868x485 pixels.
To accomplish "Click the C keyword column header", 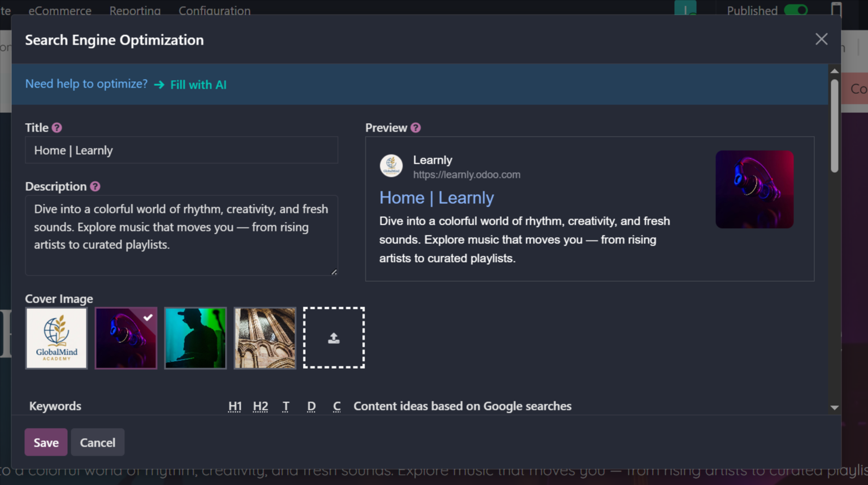I will 337,407.
